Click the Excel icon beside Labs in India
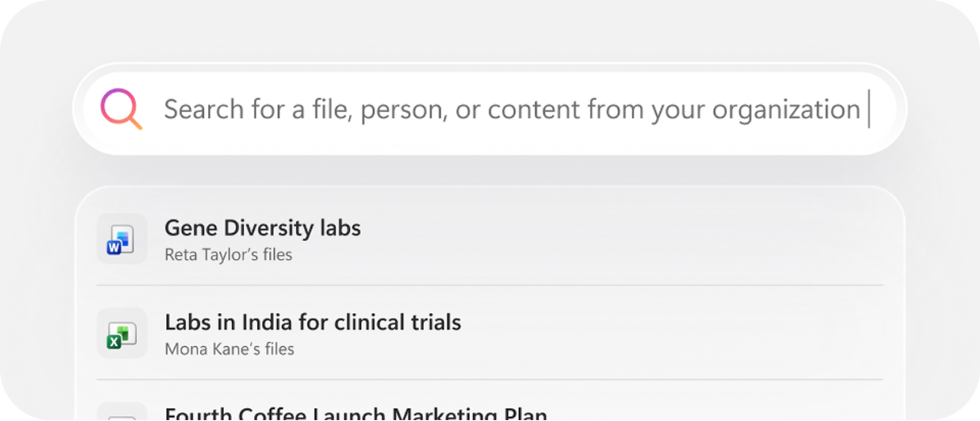 tap(122, 333)
